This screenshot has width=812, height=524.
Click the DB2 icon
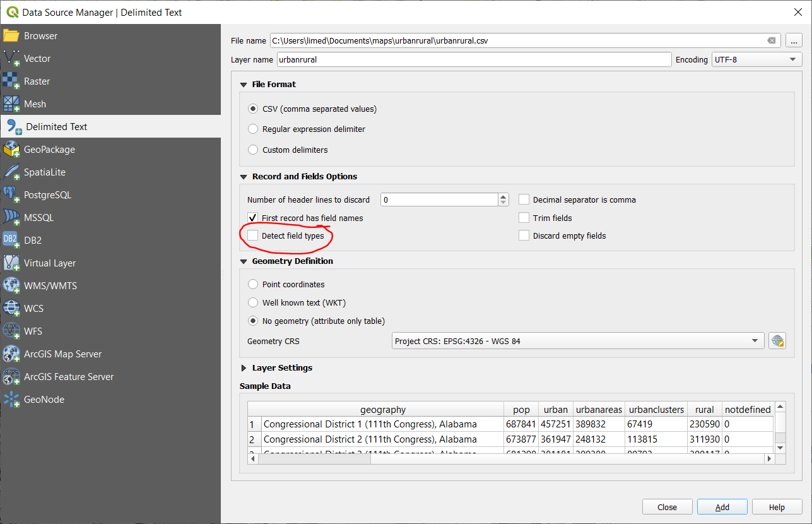click(11, 240)
